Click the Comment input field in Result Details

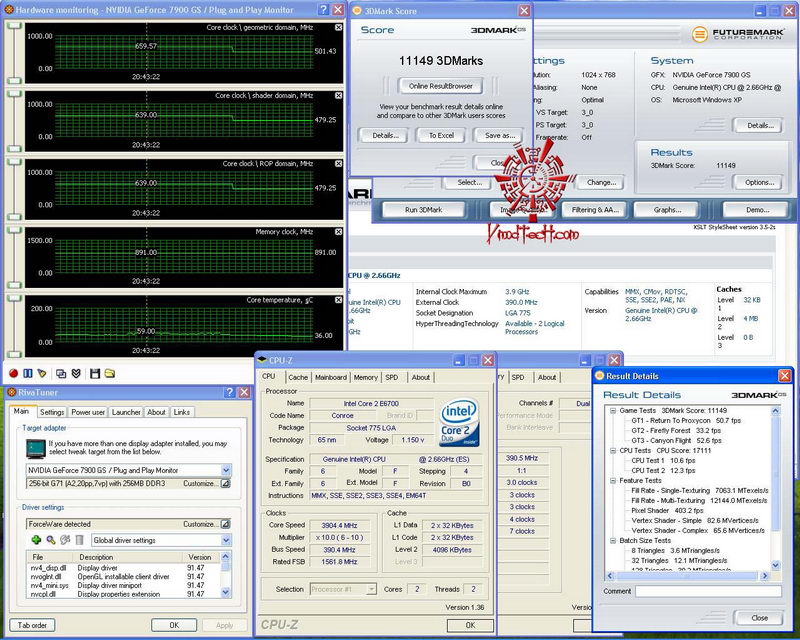[x=708, y=591]
